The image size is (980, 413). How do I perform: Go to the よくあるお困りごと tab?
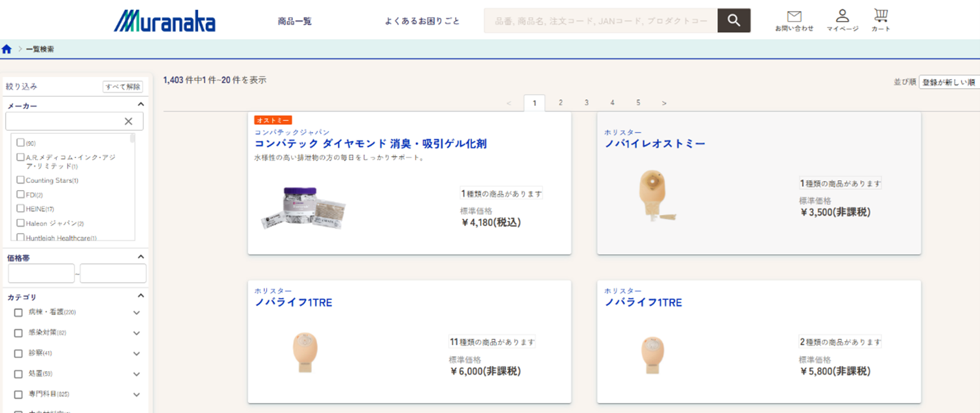click(422, 20)
